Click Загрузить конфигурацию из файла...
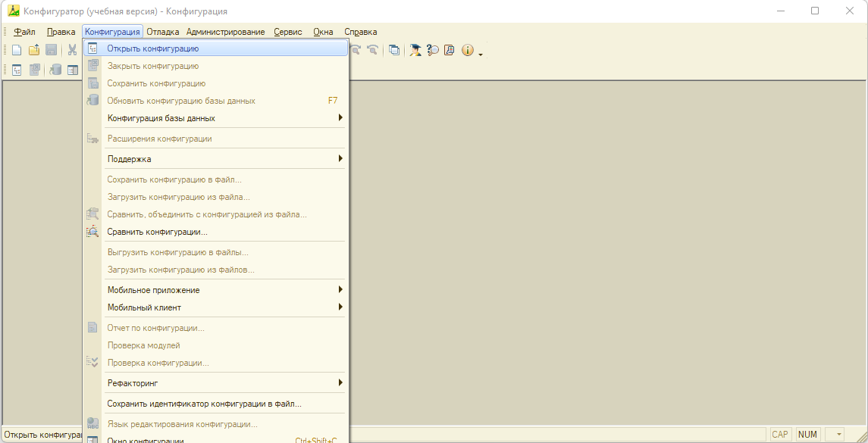 [215, 197]
